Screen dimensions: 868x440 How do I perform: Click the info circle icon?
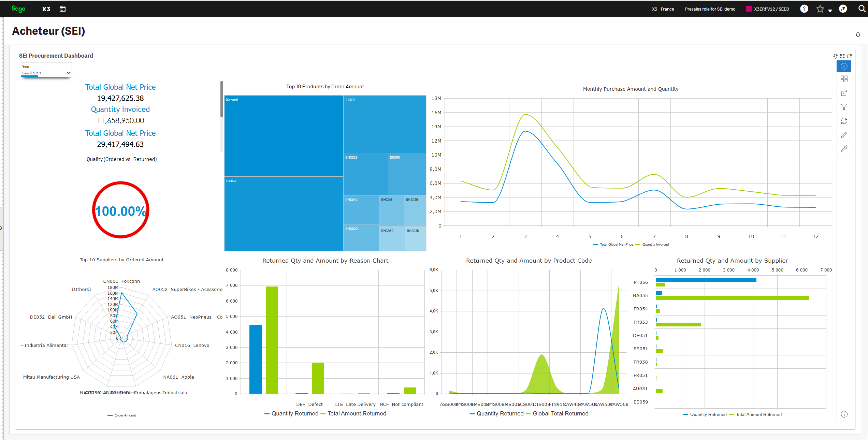point(844,414)
